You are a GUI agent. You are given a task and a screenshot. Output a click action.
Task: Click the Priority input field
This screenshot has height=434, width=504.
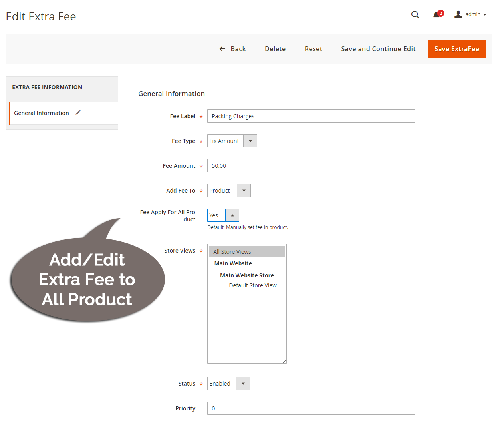click(311, 408)
